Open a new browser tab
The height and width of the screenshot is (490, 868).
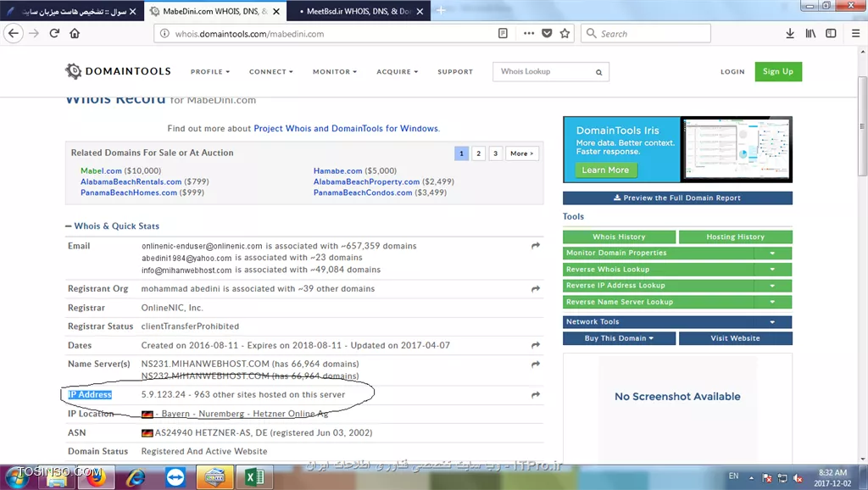coord(441,10)
